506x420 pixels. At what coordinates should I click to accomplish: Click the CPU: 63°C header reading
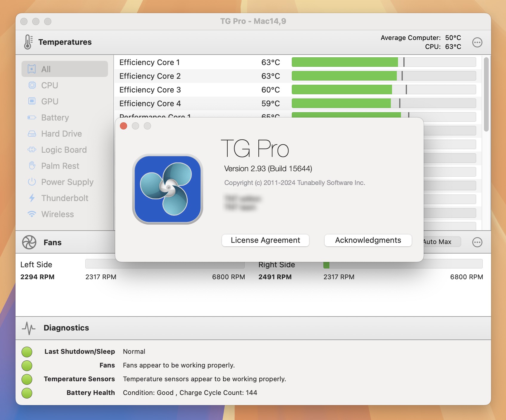click(443, 47)
